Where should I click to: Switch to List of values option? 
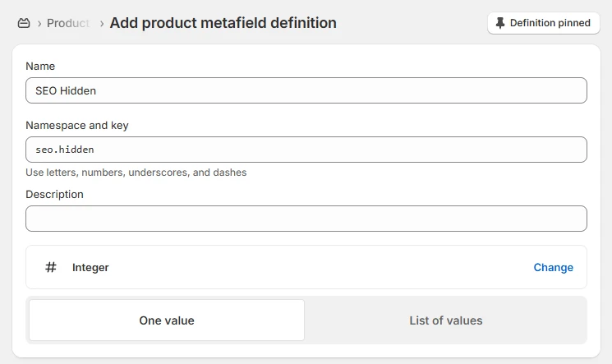[x=445, y=320]
